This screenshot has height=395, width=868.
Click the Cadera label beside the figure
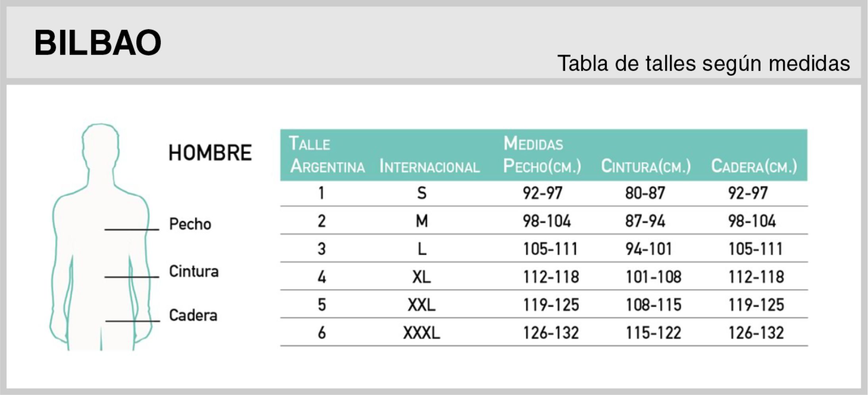193,316
